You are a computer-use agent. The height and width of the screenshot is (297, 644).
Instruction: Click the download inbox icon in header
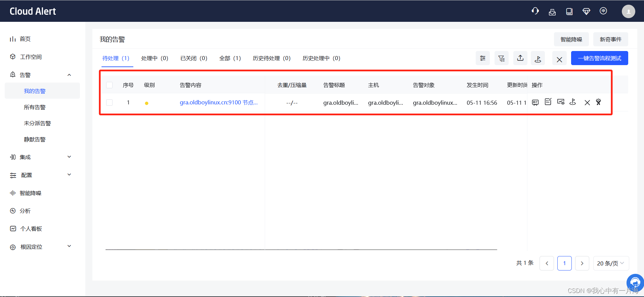click(x=552, y=12)
